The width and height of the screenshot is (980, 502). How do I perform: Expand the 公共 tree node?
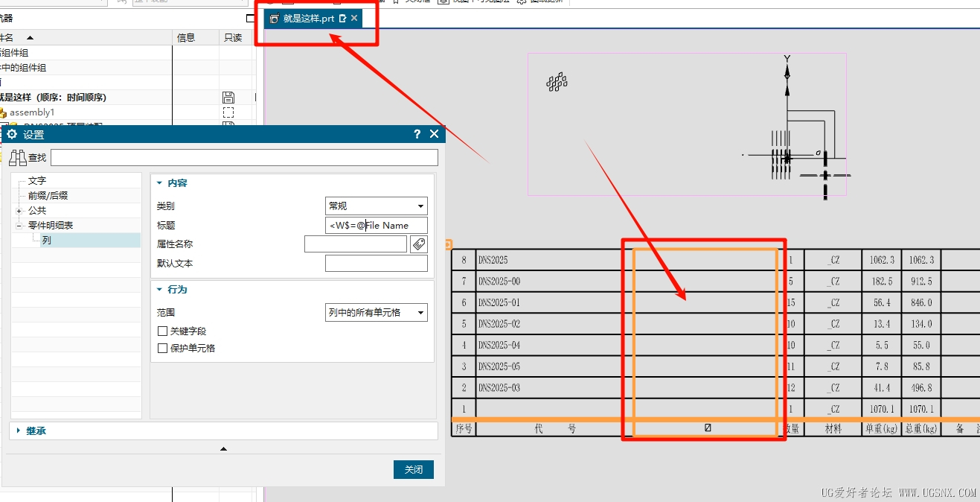click(19, 211)
